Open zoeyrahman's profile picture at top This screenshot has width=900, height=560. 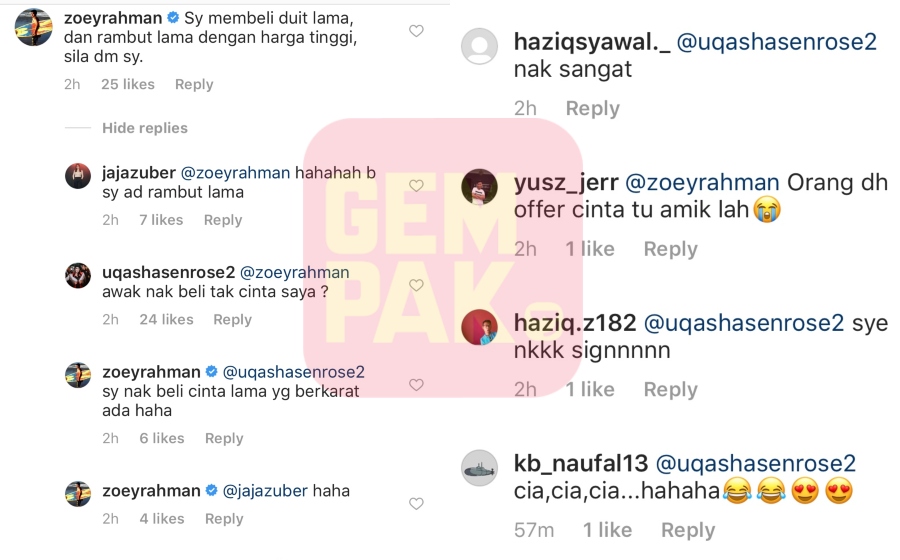(x=33, y=27)
